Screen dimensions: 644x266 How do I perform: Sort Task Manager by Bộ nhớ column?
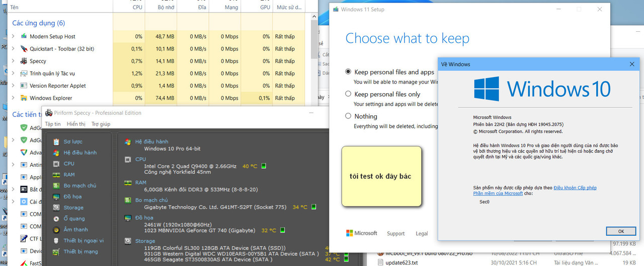[161, 7]
